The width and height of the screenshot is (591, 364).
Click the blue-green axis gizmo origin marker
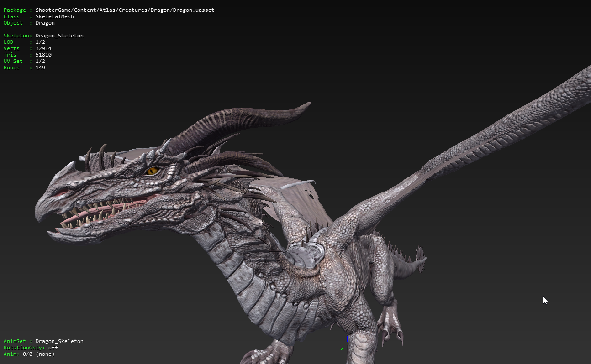(x=347, y=343)
